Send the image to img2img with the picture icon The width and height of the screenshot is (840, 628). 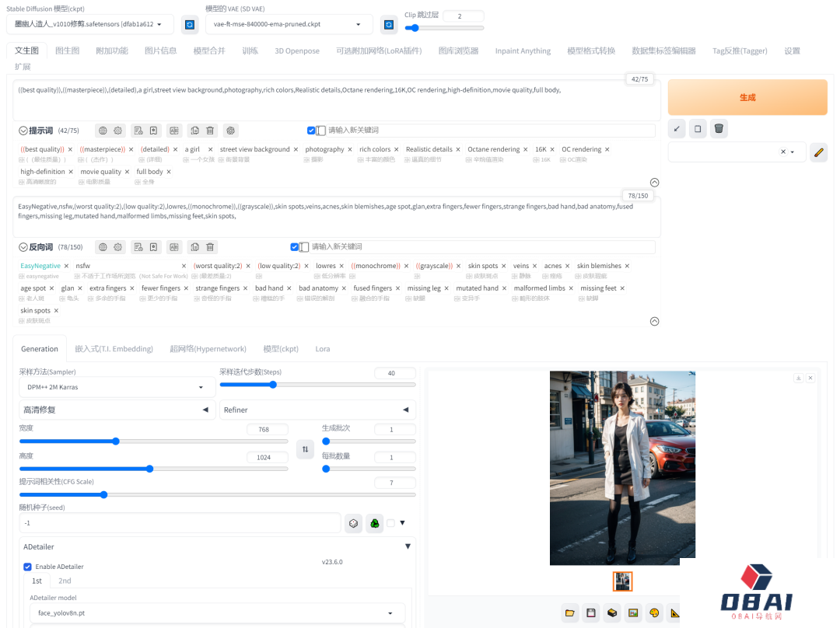(x=633, y=613)
